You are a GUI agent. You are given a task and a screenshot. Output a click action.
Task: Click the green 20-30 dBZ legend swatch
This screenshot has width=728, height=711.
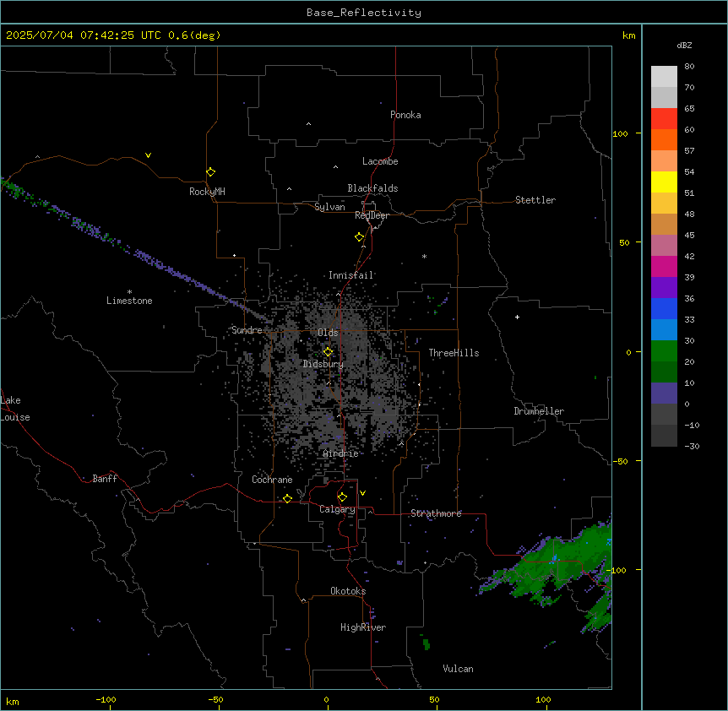click(664, 351)
